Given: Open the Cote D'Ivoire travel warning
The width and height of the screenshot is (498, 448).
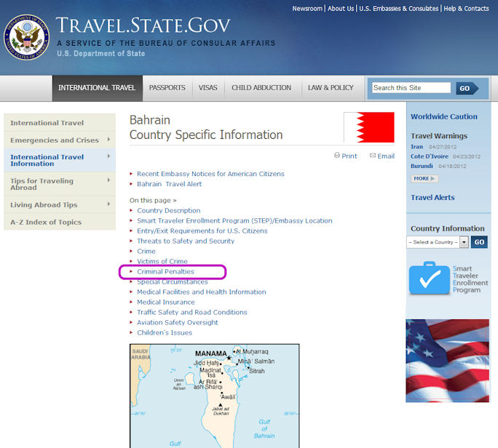Looking at the screenshot, I should 430,156.
